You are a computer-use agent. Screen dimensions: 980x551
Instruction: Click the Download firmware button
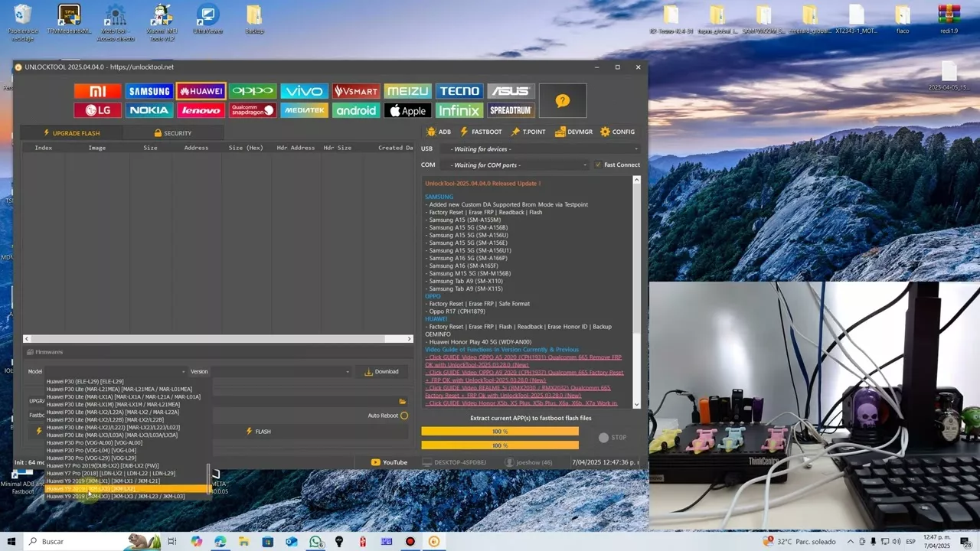pyautogui.click(x=381, y=372)
